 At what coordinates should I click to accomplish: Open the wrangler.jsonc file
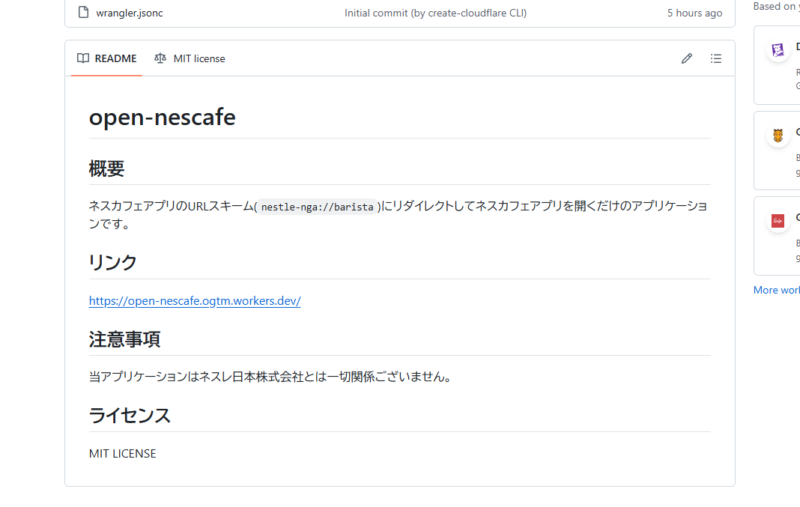point(130,13)
